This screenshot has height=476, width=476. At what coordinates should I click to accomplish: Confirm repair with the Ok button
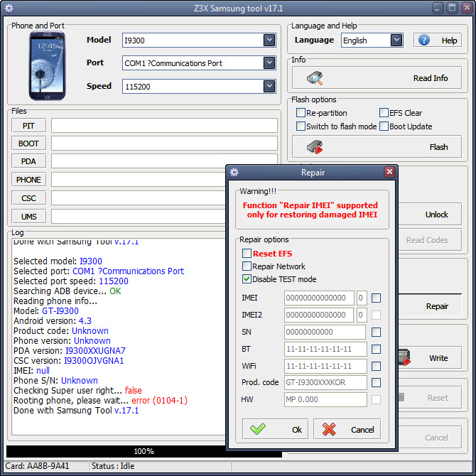click(x=276, y=429)
